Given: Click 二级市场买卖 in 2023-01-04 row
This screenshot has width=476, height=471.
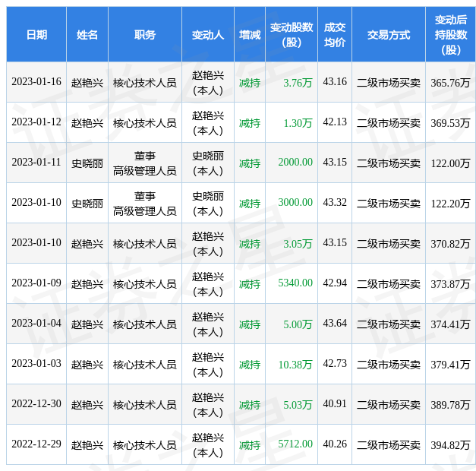Looking at the screenshot, I should pyautogui.click(x=389, y=324).
